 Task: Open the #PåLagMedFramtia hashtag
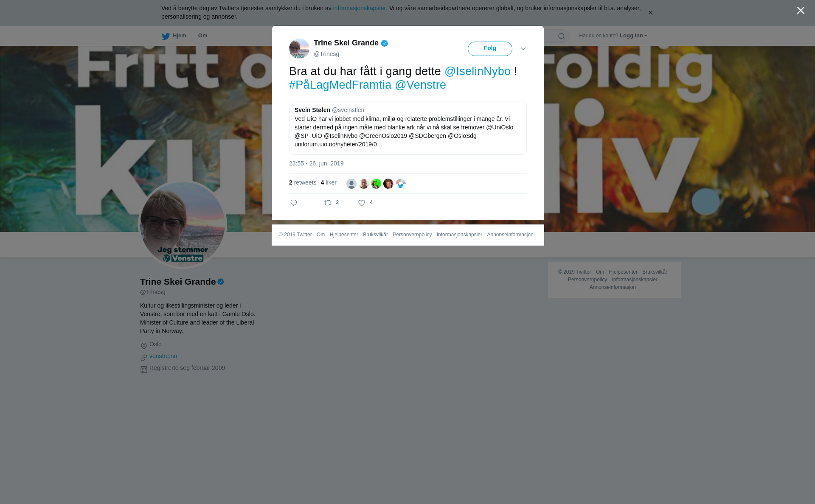point(340,85)
